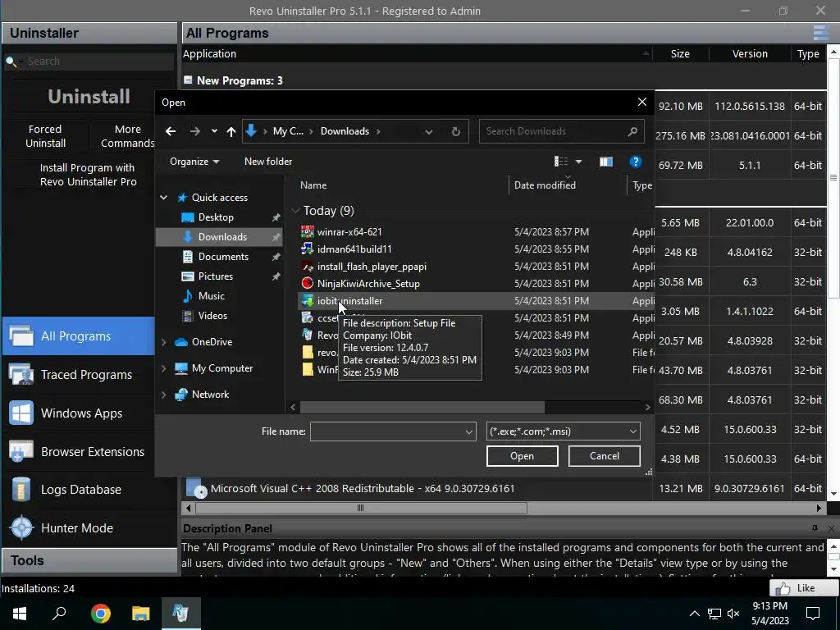Change view layout icon in dialog
This screenshot has height=630, width=840.
[561, 162]
